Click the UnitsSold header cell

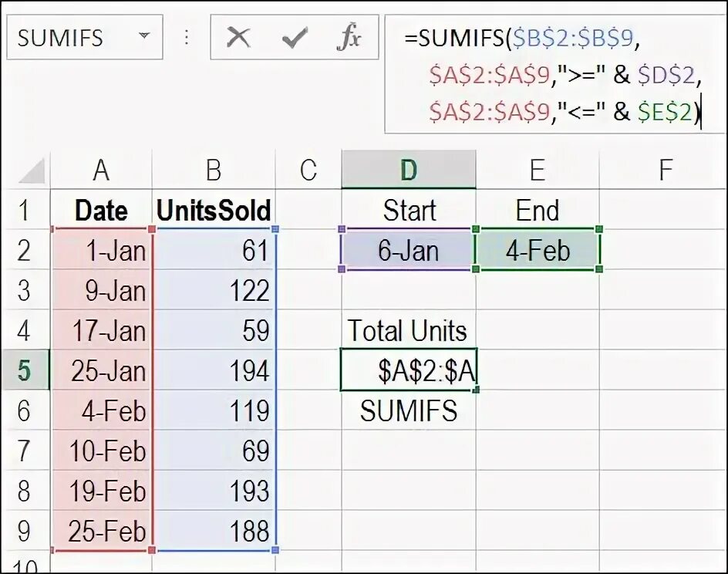214,211
